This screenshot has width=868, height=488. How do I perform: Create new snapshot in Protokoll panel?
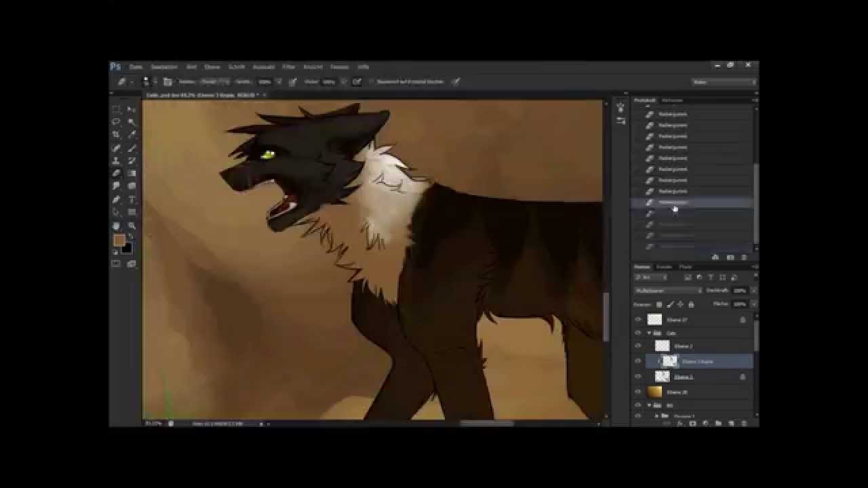click(730, 258)
